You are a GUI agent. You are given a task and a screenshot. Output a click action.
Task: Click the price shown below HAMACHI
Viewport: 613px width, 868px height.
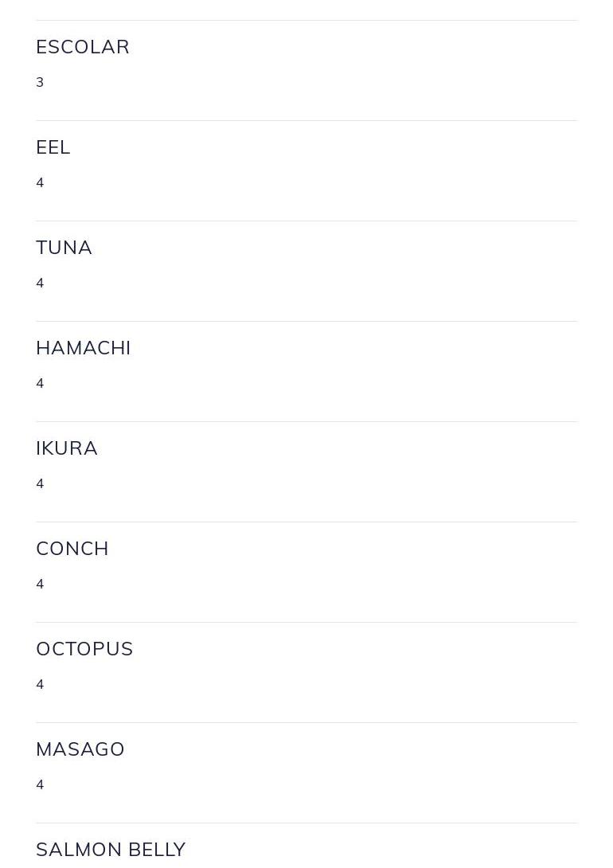(x=40, y=383)
